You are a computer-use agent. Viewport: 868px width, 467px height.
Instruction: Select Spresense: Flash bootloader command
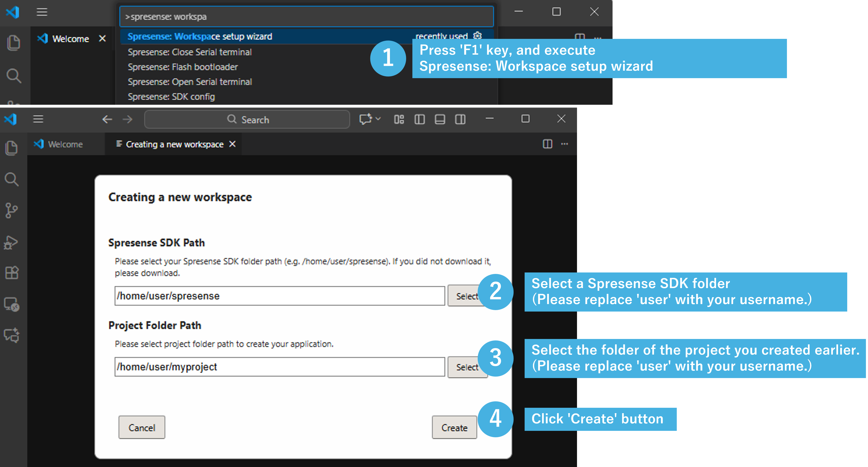point(183,67)
